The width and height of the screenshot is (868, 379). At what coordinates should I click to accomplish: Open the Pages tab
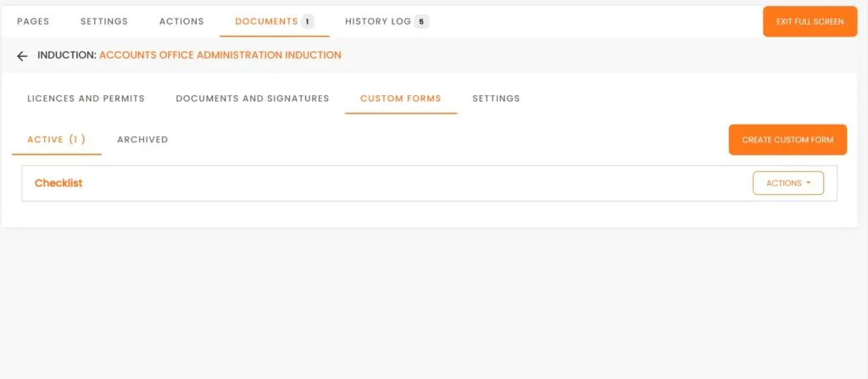pyautogui.click(x=33, y=21)
